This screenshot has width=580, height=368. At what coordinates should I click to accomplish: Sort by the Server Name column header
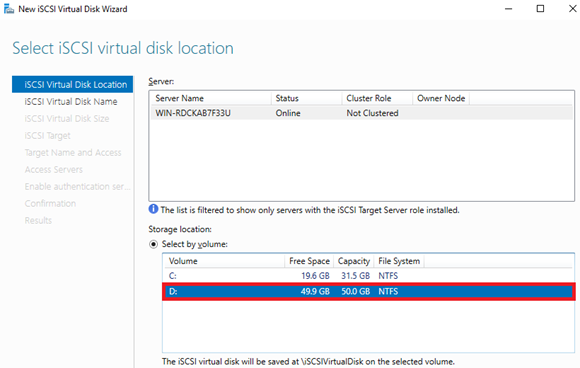pyautogui.click(x=211, y=98)
